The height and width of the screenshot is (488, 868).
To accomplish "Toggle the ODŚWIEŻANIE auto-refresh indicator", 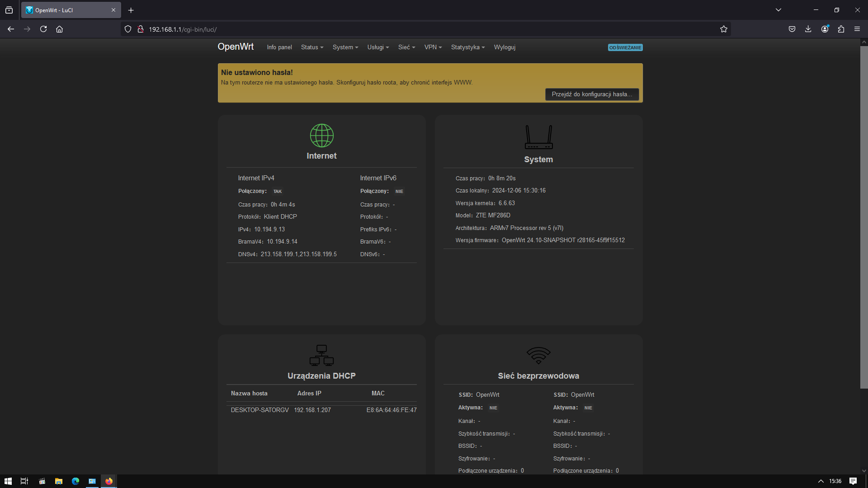I will (625, 47).
